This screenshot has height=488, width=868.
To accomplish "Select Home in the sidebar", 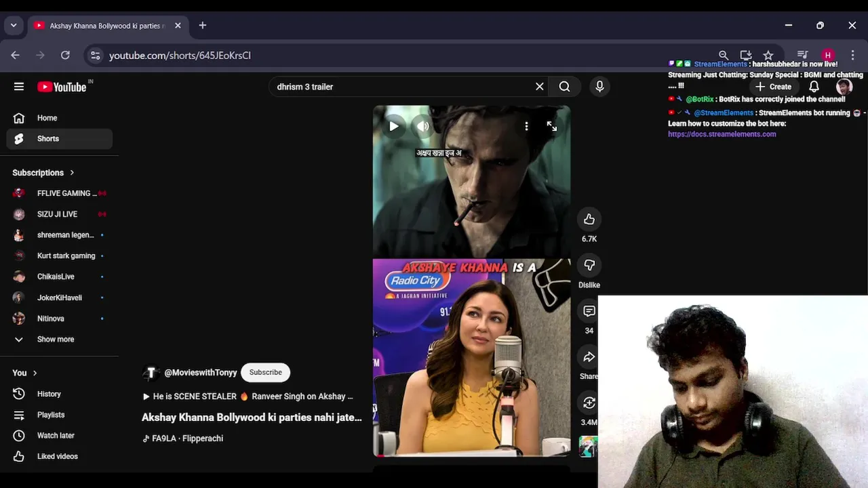I will pos(60,118).
